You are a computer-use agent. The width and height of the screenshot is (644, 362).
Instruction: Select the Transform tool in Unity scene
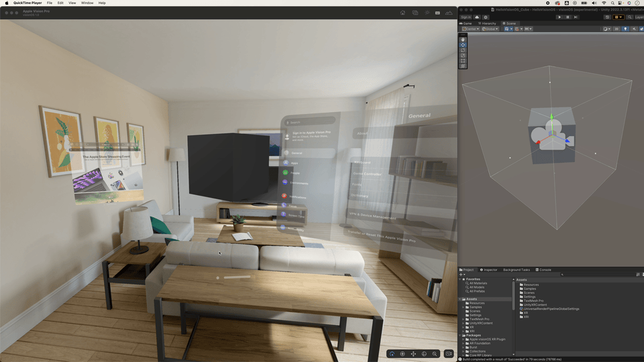click(x=463, y=66)
